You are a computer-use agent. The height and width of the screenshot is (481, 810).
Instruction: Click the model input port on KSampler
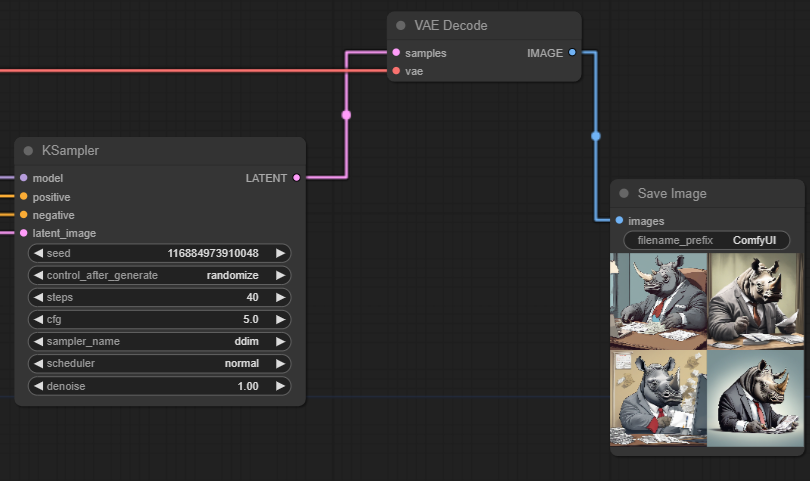[24, 178]
